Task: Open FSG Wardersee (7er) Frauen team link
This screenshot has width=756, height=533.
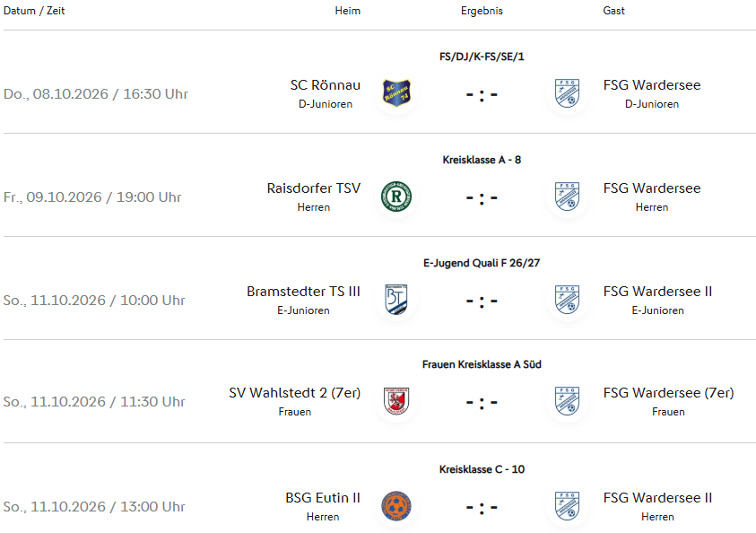Action: [x=668, y=393]
